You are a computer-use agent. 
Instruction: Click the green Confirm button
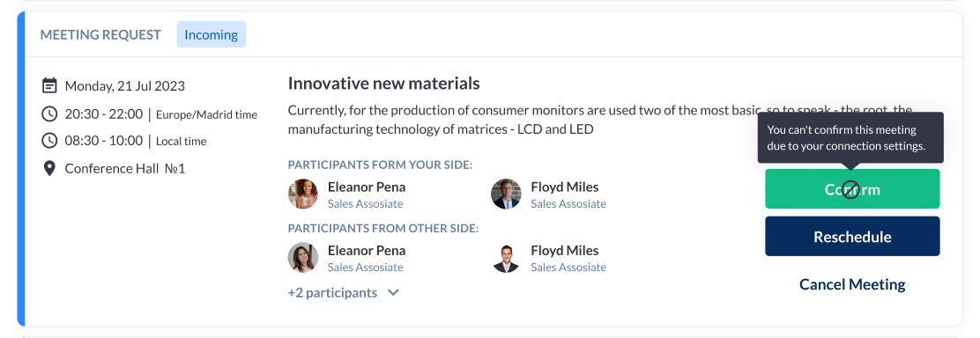pos(852,188)
